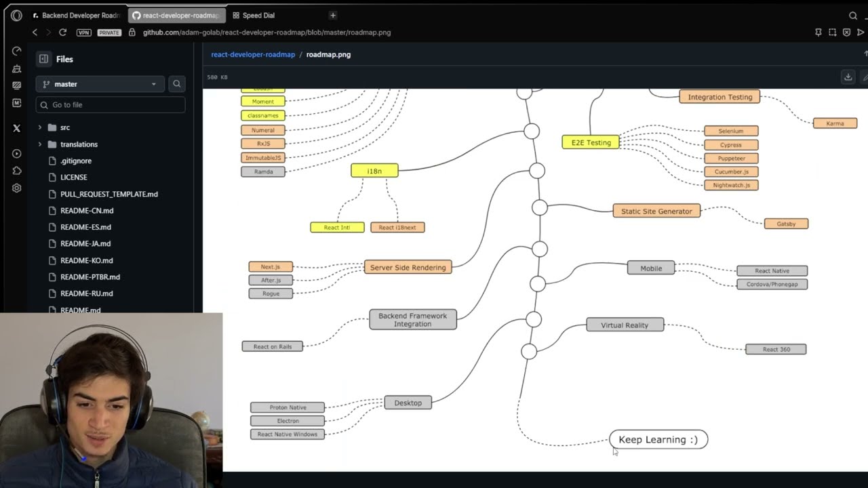Image resolution: width=868 pixels, height=488 pixels.
Task: Open README-JA.md in file tree
Action: 85,243
